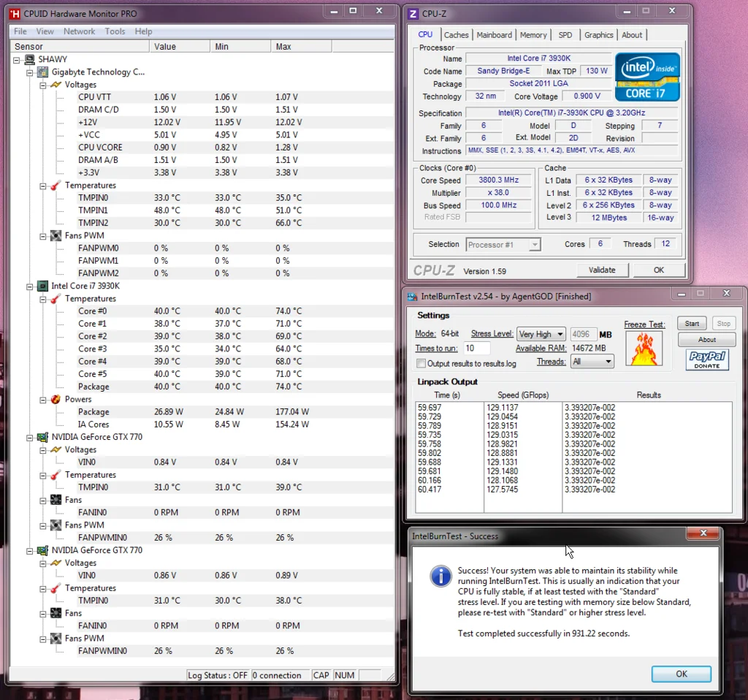Viewport: 748px width, 700px height.
Task: Click the Gigabyte Technology motherboard icon
Action: (42, 72)
